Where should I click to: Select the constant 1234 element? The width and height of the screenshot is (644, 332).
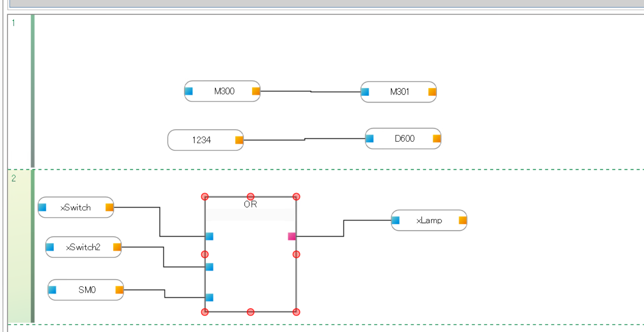pyautogui.click(x=201, y=140)
